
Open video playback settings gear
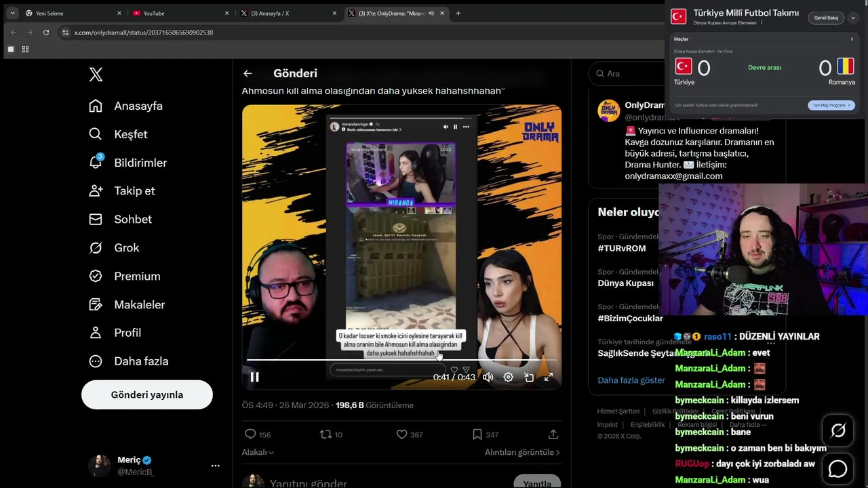[x=508, y=377]
